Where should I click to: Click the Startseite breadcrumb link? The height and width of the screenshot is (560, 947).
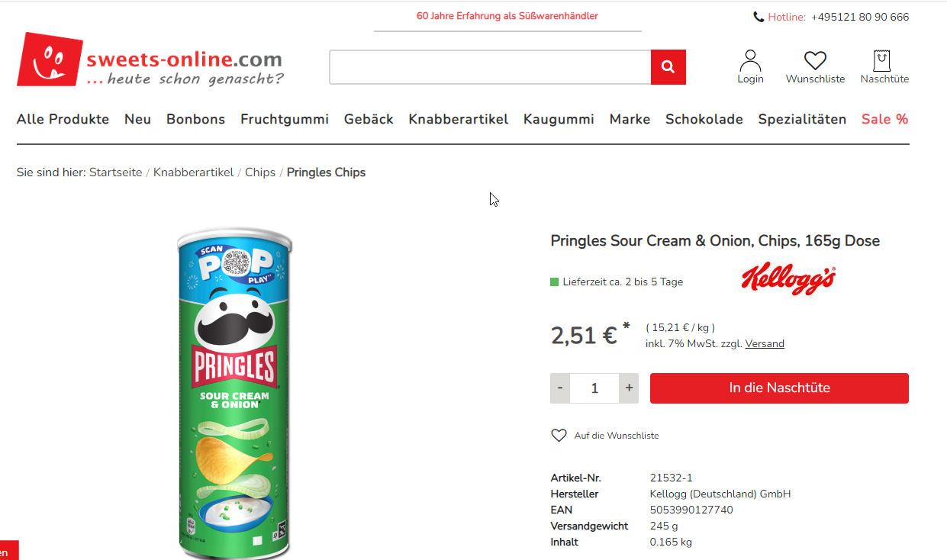pos(115,172)
